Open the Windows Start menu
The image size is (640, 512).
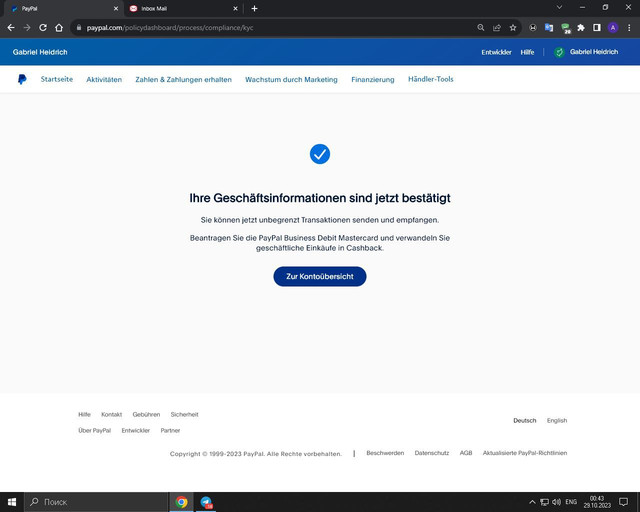(x=12, y=502)
